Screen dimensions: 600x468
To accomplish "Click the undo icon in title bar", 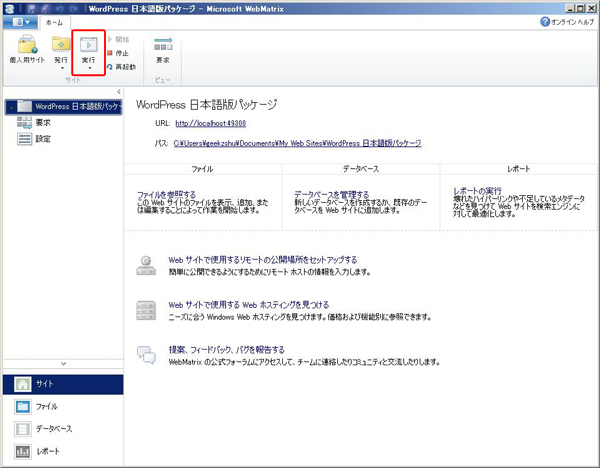I will point(60,8).
